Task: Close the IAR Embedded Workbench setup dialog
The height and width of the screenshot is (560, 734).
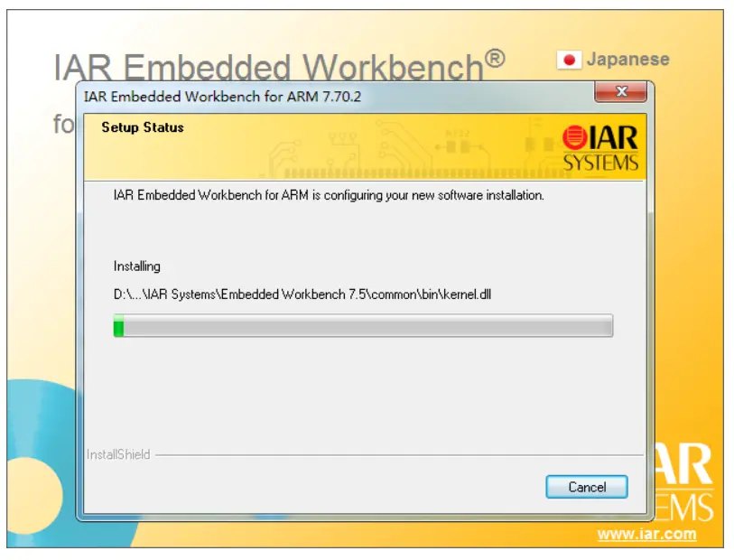Action: 621,91
